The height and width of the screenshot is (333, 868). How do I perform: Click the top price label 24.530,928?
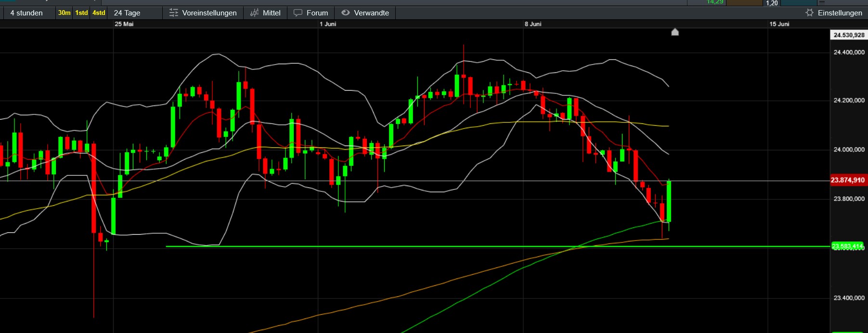pyautogui.click(x=849, y=35)
